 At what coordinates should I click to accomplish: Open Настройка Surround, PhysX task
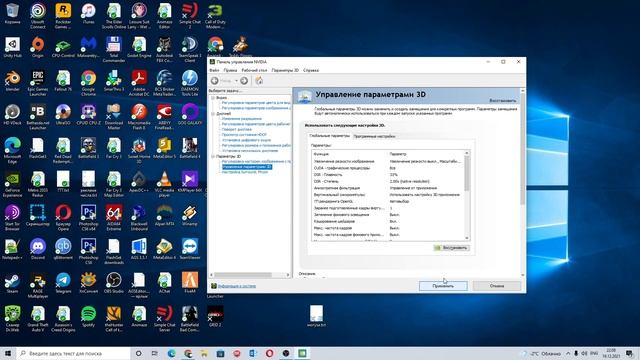(x=244, y=172)
